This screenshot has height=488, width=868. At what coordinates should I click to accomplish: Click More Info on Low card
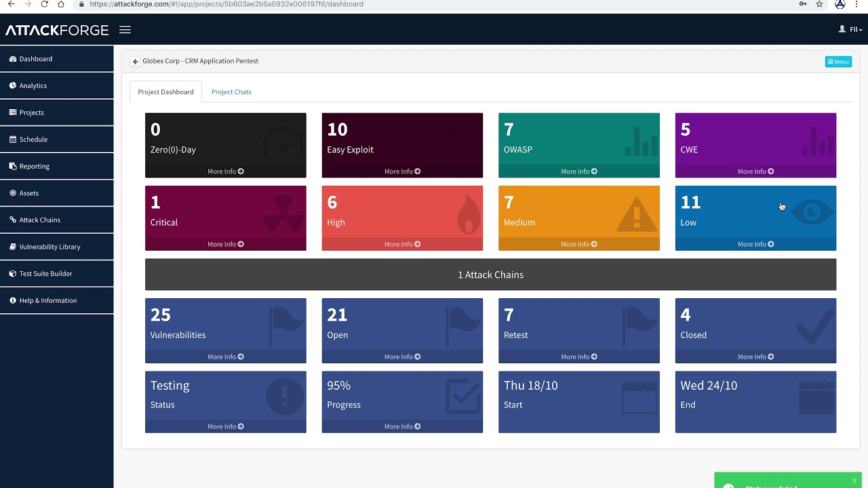tap(755, 244)
